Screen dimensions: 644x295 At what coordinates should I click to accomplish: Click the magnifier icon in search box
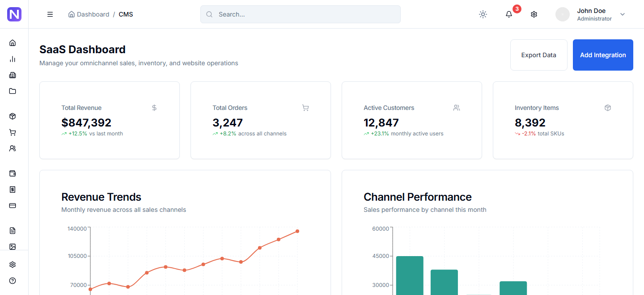pyautogui.click(x=209, y=14)
